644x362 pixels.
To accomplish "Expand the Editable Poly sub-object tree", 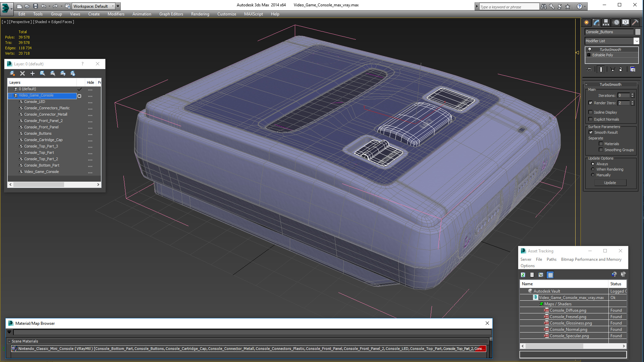I will pos(589,55).
